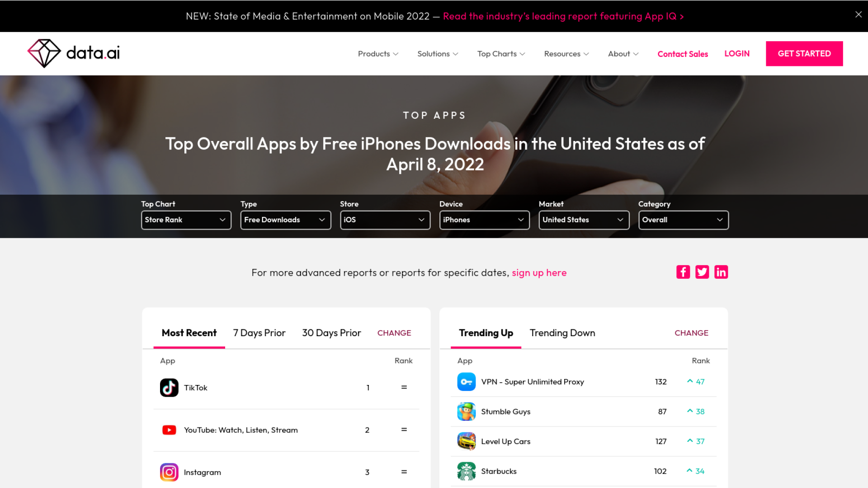The width and height of the screenshot is (868, 488).
Task: Click the Starbucks app icon
Action: click(466, 471)
